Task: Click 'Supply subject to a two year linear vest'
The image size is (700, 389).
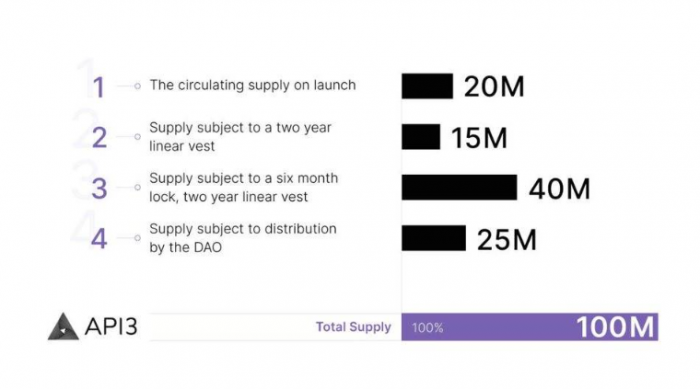Action: pos(240,137)
